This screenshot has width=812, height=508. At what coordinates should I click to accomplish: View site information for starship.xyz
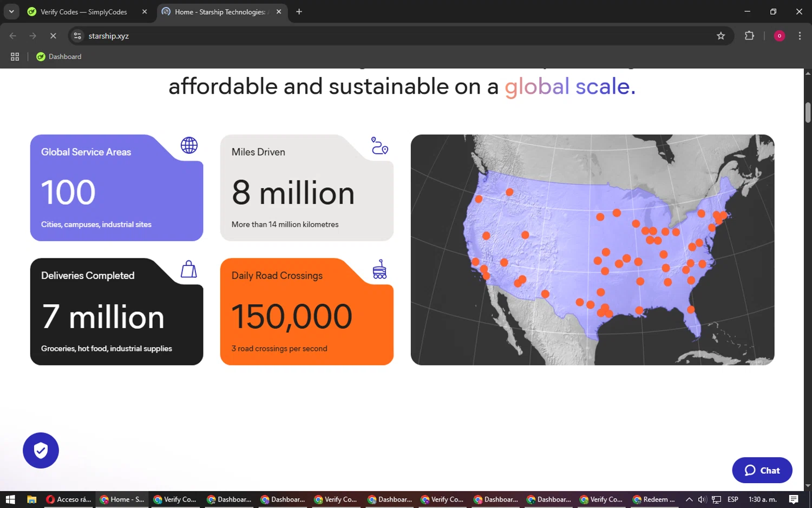click(x=77, y=36)
